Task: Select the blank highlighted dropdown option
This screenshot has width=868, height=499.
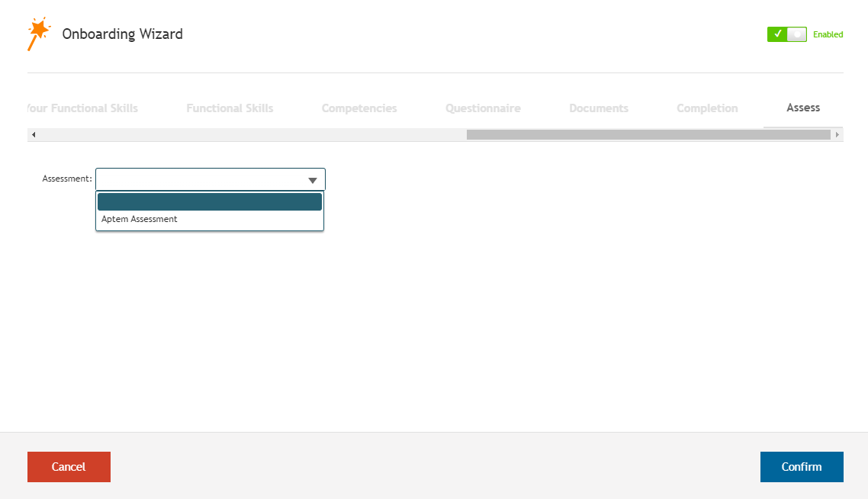Action: (x=209, y=201)
